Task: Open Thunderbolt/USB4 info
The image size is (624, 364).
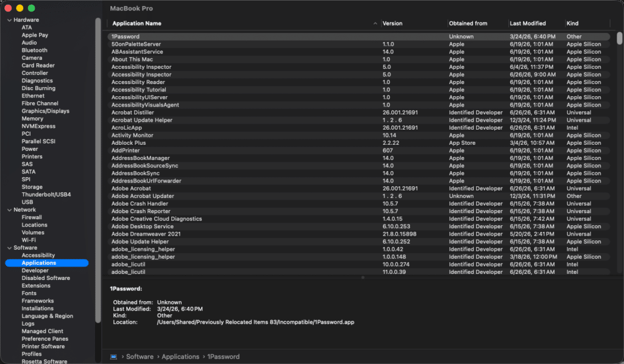Action: click(x=46, y=194)
